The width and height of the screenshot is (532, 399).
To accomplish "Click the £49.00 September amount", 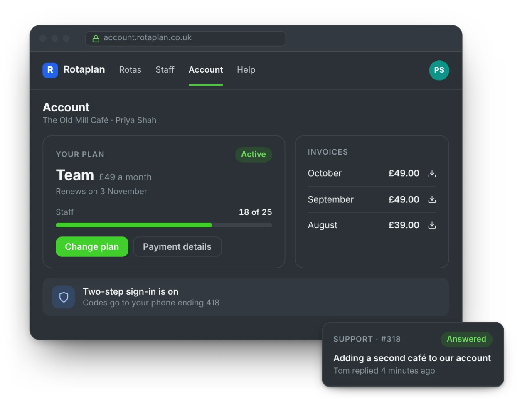I will coord(404,199).
